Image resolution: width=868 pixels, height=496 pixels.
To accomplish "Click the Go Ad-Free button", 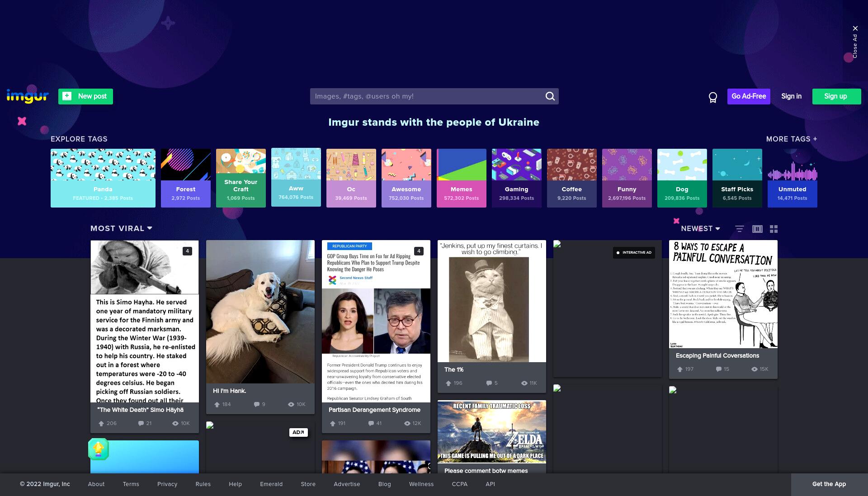I will point(749,96).
